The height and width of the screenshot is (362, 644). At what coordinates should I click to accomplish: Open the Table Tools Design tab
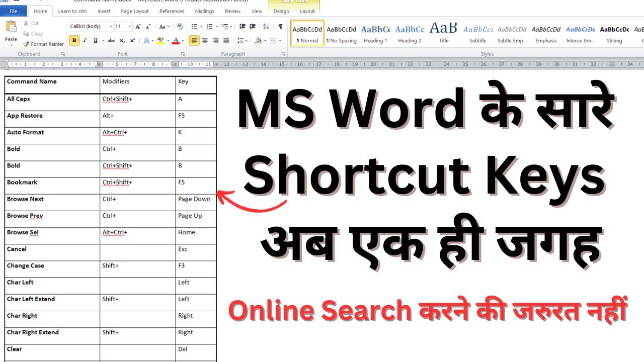coord(281,11)
